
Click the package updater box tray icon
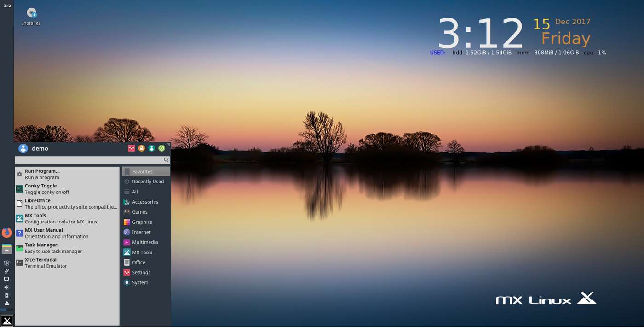coord(6,263)
